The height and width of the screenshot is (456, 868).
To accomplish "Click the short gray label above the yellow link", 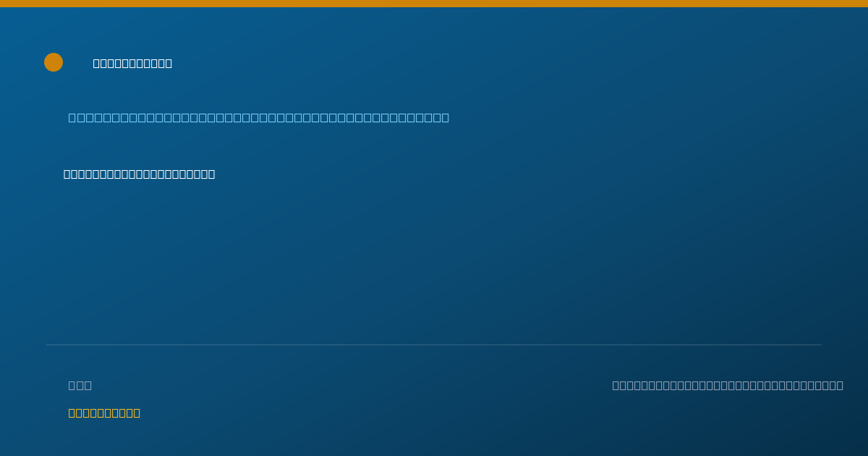I will point(80,385).
